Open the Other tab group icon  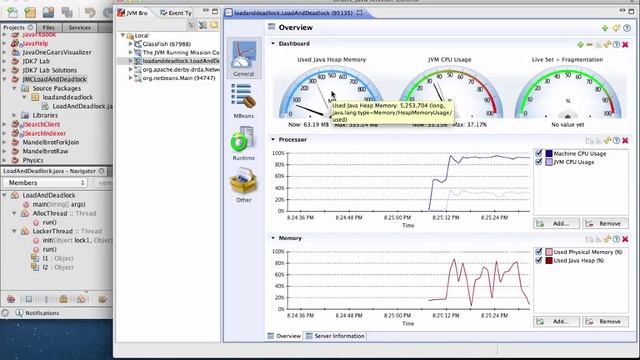click(244, 185)
